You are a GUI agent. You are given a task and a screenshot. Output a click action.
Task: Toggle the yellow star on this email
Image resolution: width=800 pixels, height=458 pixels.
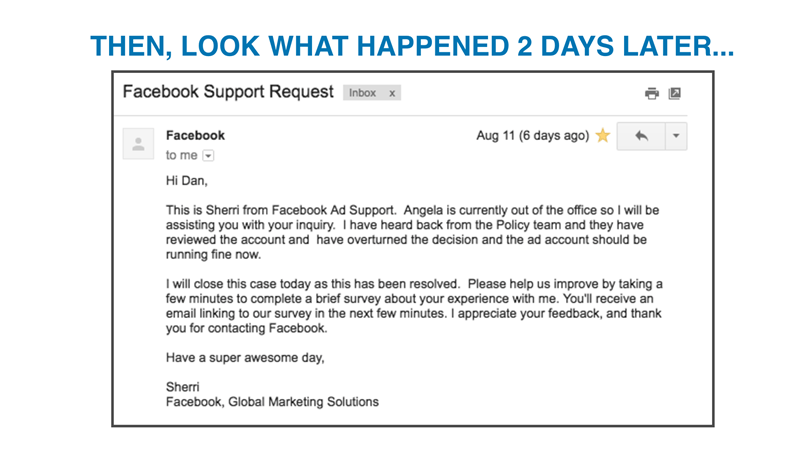pyautogui.click(x=603, y=136)
